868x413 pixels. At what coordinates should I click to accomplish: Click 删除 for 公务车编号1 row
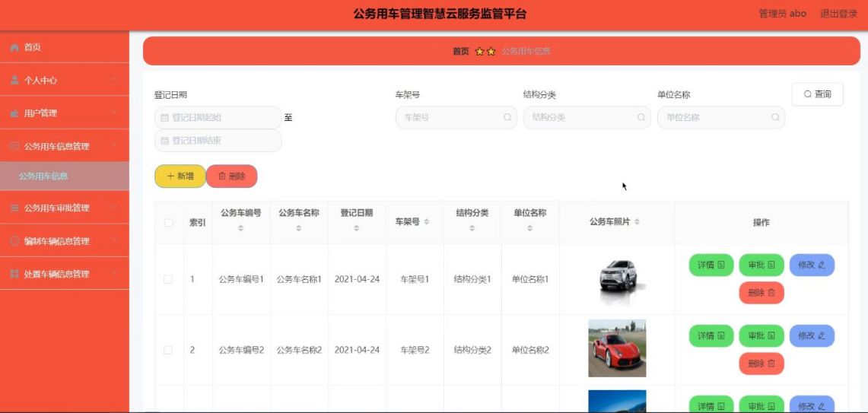click(x=761, y=293)
